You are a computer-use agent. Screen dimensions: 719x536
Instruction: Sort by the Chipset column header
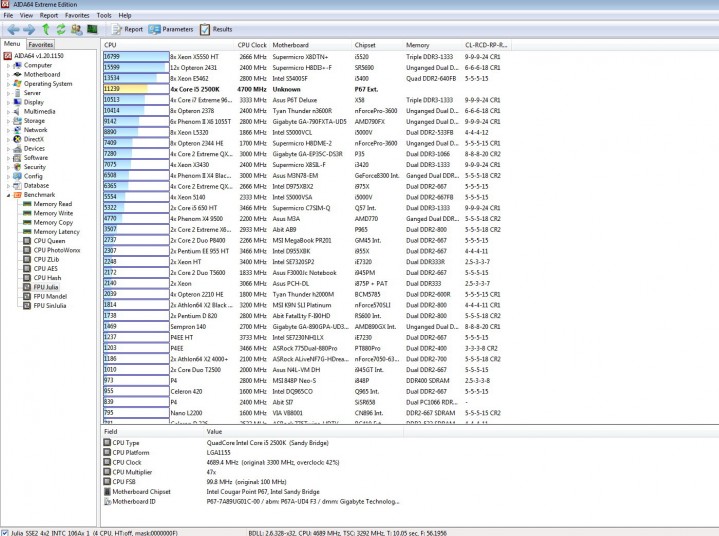377,45
